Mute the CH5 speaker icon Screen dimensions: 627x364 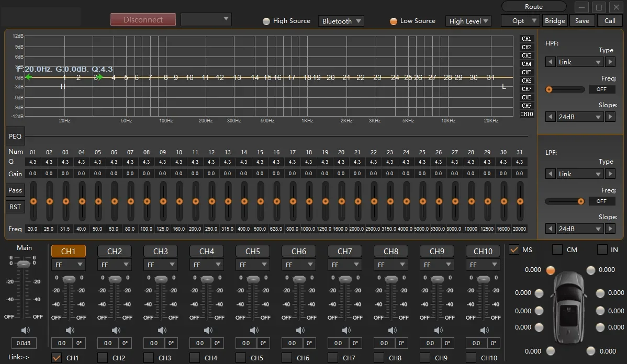(254, 330)
